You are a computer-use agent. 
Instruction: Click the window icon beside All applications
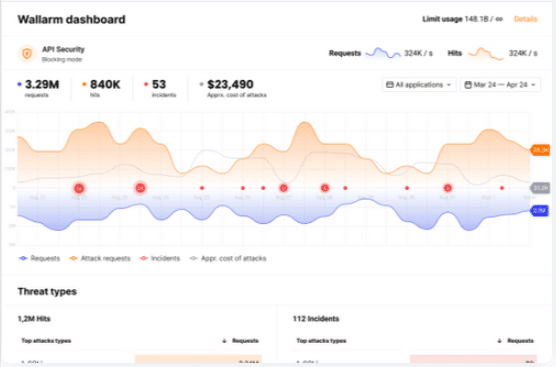pyautogui.click(x=390, y=85)
